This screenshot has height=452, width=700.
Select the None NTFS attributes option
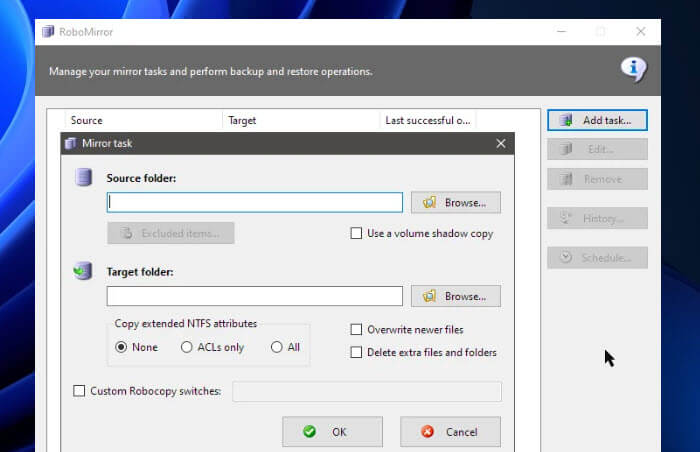(122, 347)
